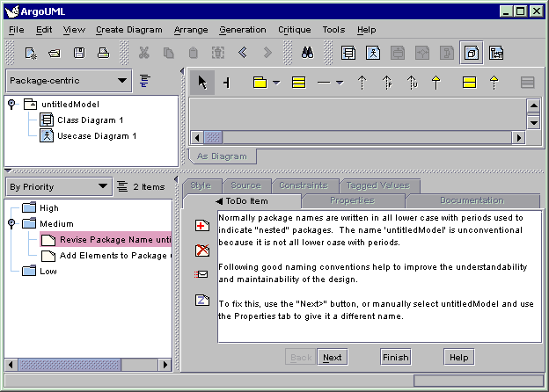549x392 pixels.
Task: Open the File menu
Action: [x=17, y=30]
